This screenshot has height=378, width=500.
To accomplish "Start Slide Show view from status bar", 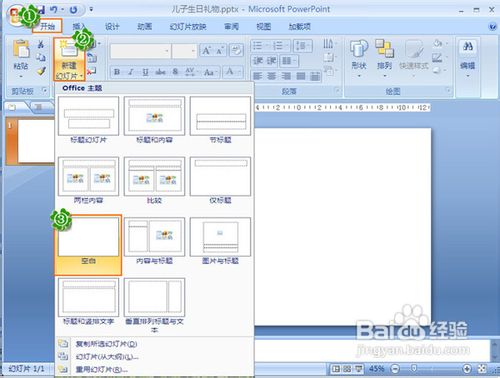I will tap(358, 369).
